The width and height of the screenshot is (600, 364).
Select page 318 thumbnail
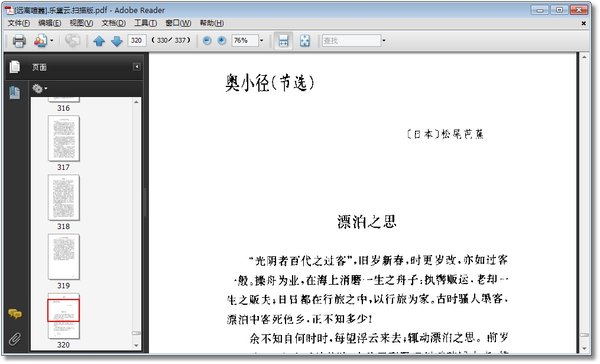[64, 198]
